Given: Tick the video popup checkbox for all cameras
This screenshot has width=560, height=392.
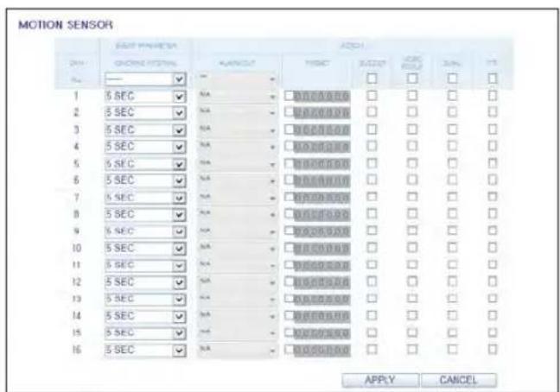Looking at the screenshot, I should (412, 78).
